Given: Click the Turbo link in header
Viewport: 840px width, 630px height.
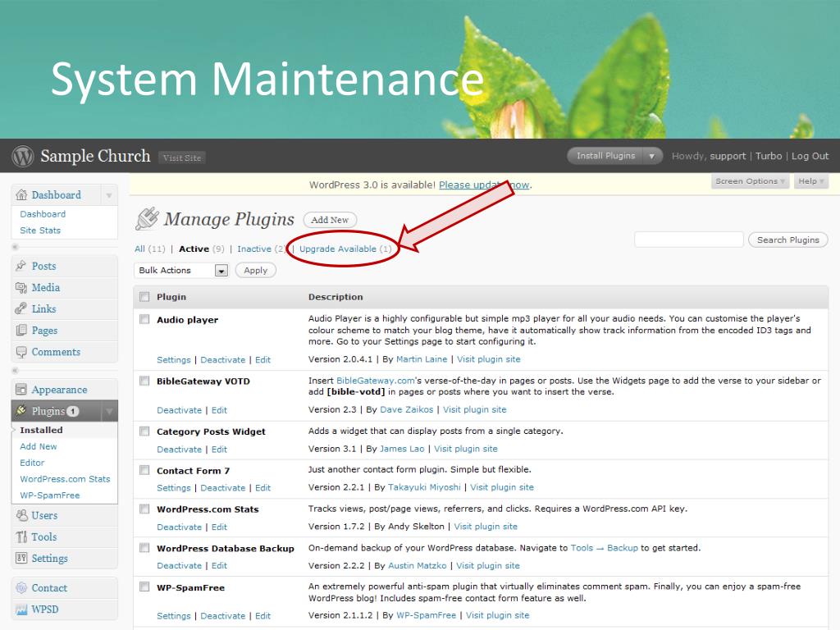Looking at the screenshot, I should click(x=769, y=156).
